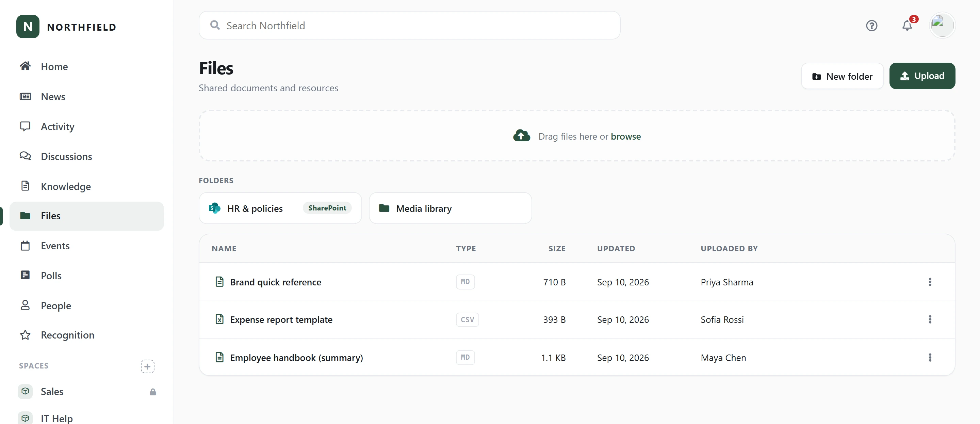This screenshot has width=980, height=424.
Task: Open People in sidebar
Action: [x=87, y=305]
